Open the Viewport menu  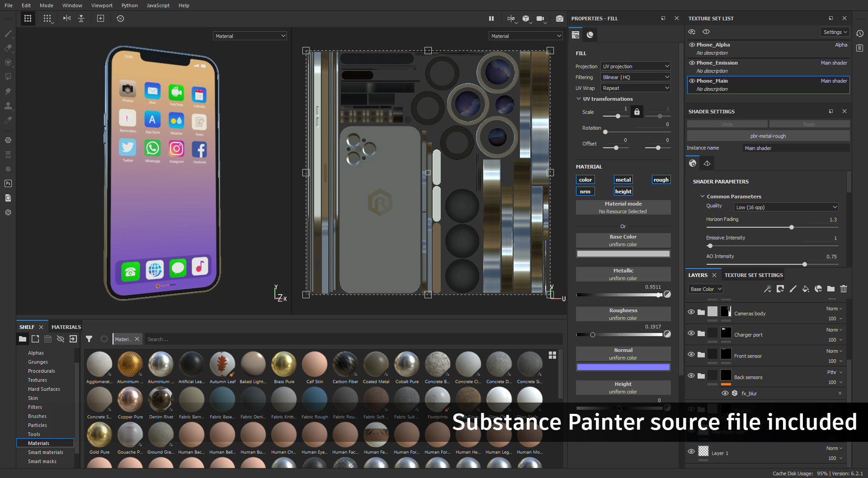point(102,5)
